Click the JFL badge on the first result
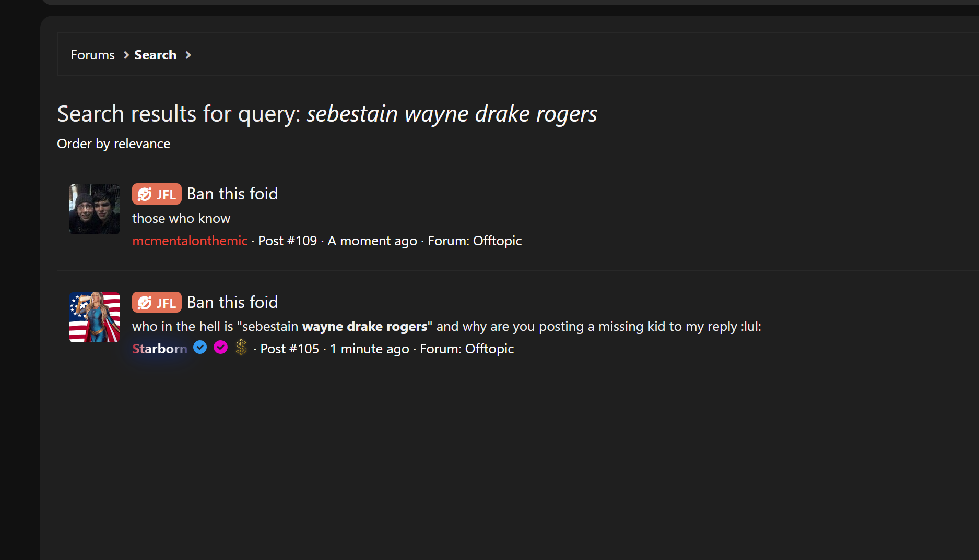 point(157,194)
